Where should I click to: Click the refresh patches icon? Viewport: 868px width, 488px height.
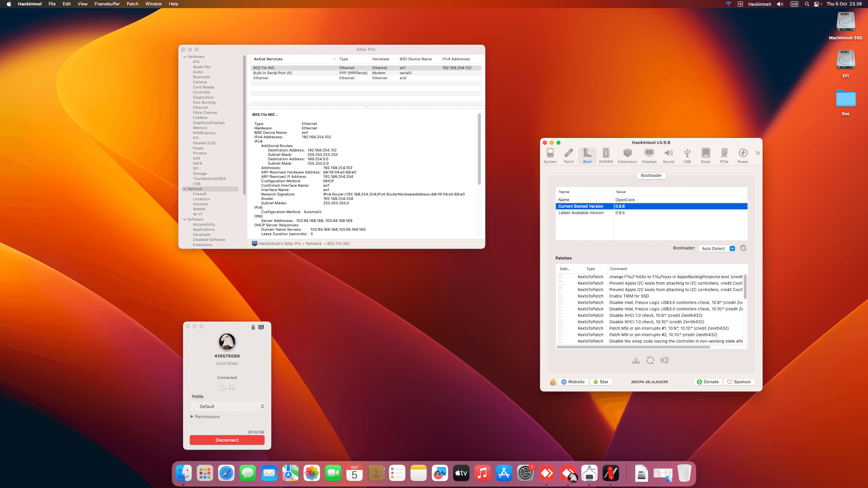point(650,360)
